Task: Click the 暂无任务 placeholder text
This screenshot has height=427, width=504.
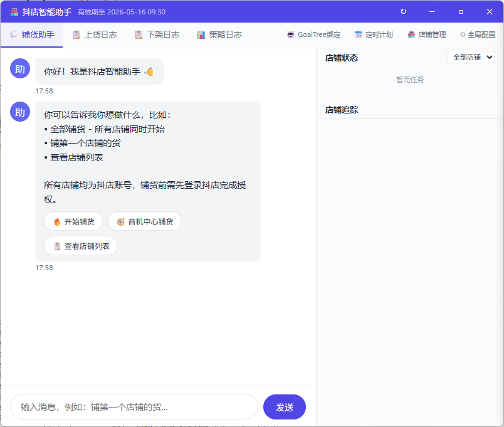Action: click(x=410, y=80)
